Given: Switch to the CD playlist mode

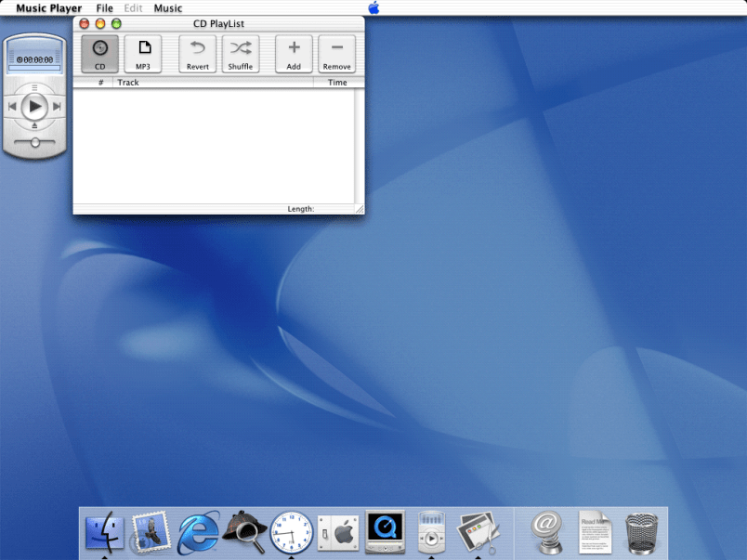Looking at the screenshot, I should click(x=99, y=54).
